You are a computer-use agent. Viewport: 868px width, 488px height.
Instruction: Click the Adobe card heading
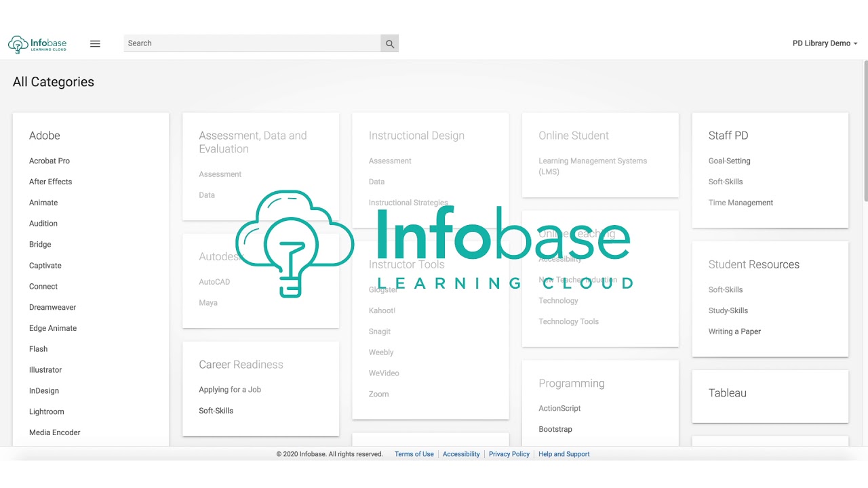click(x=45, y=136)
